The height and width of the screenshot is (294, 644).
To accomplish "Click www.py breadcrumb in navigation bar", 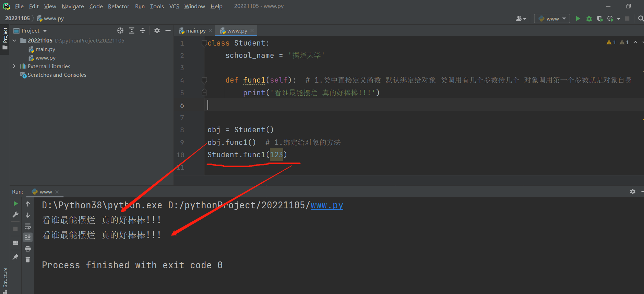I will 50,18.
